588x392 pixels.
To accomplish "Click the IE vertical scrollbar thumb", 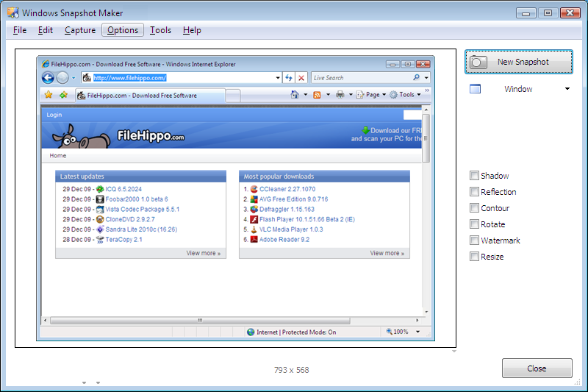I will pyautogui.click(x=426, y=138).
